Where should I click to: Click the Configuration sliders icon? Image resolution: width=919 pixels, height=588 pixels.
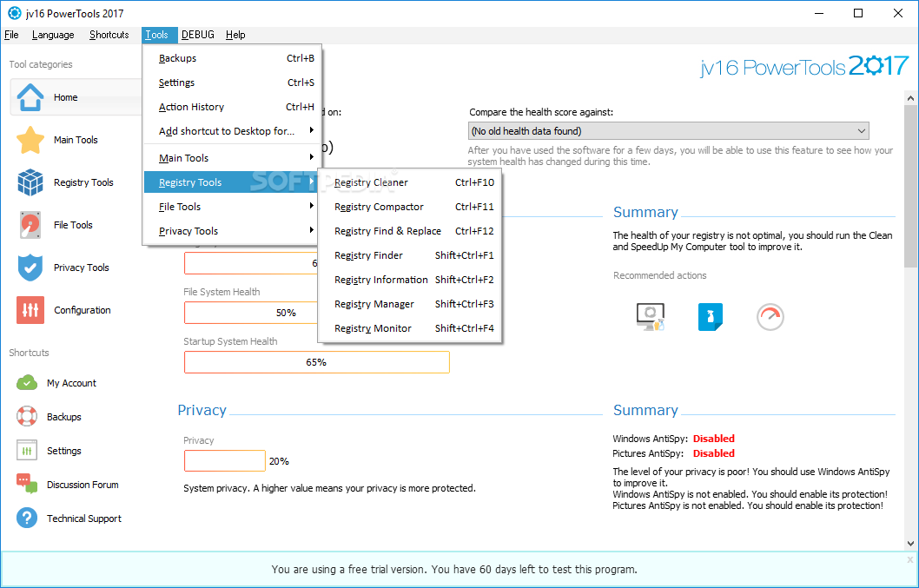coord(30,310)
